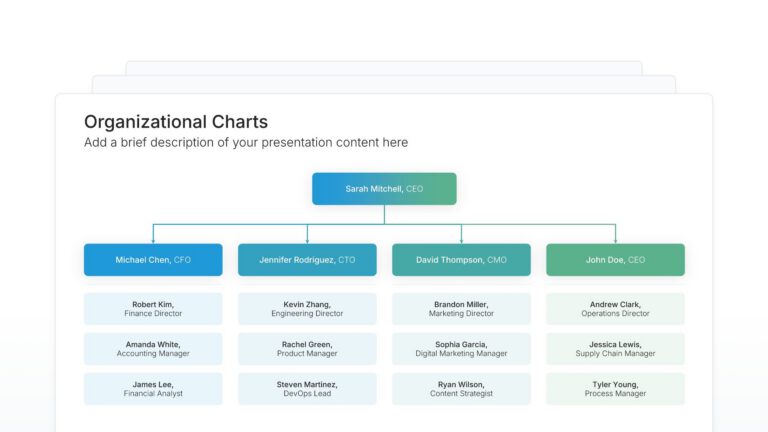
Task: Select the Jennifer Rodriguez, CTO box
Action: (x=307, y=260)
